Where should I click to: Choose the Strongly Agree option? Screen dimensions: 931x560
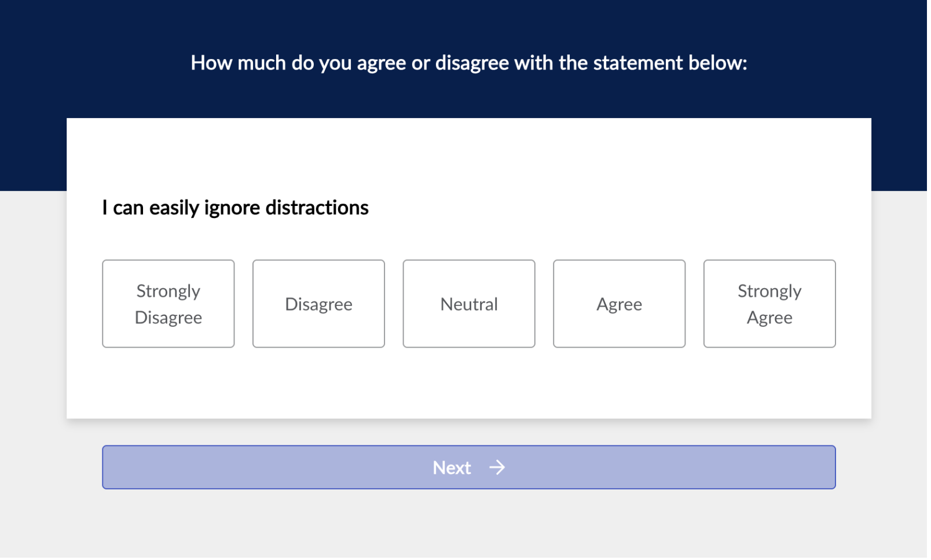point(769,304)
